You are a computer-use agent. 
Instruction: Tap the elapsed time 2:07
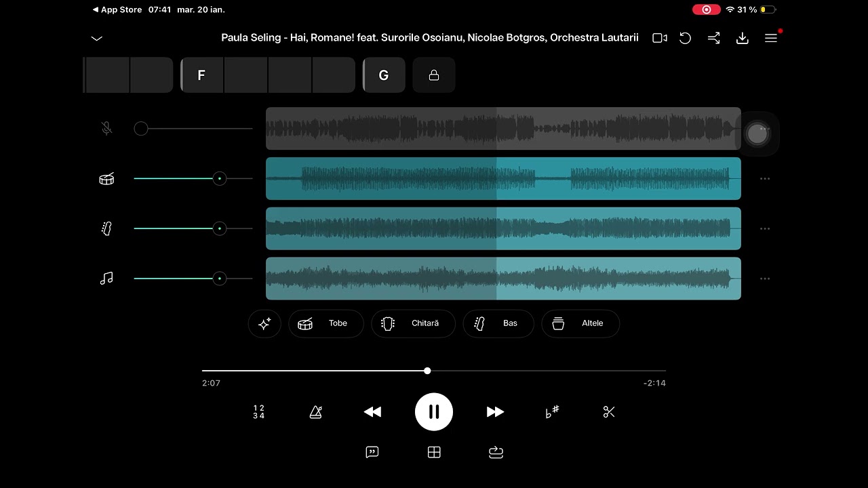coord(211,383)
